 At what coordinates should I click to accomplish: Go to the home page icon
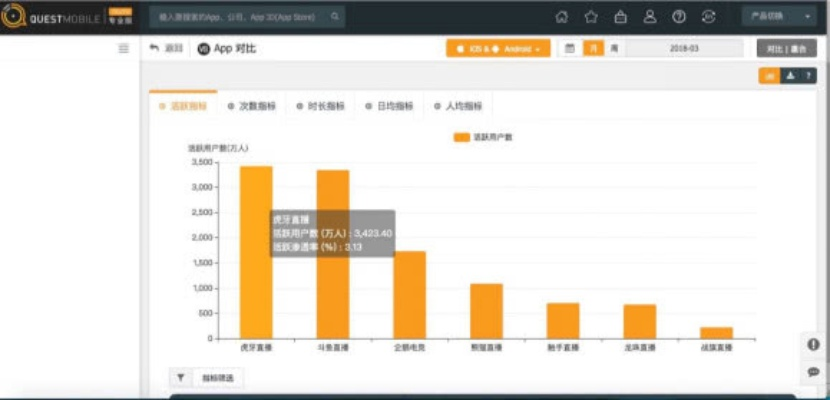561,17
